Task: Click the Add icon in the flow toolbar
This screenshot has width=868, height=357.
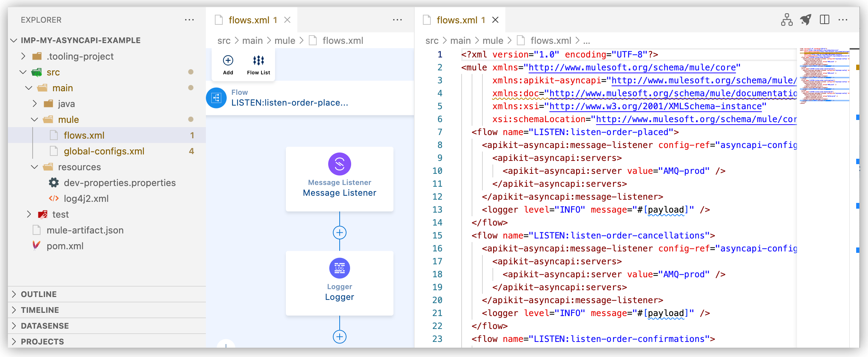Action: click(x=228, y=60)
